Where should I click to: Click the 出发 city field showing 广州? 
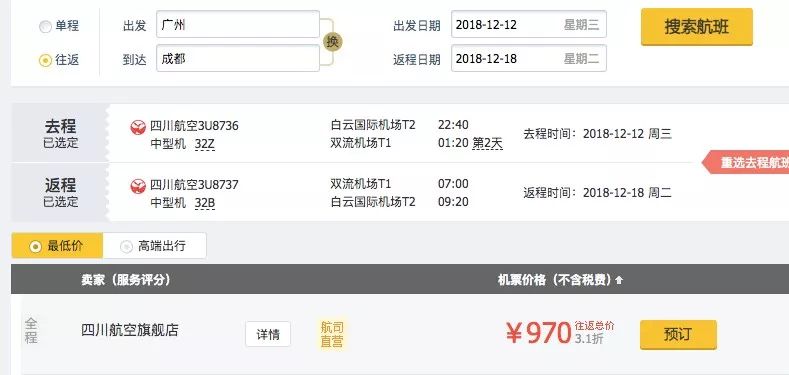238,24
